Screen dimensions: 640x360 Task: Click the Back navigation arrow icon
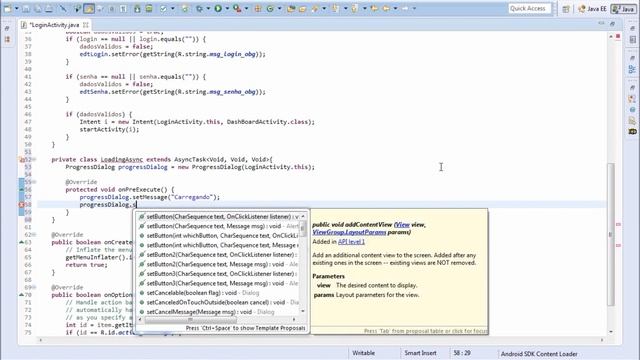[x=386, y=9]
